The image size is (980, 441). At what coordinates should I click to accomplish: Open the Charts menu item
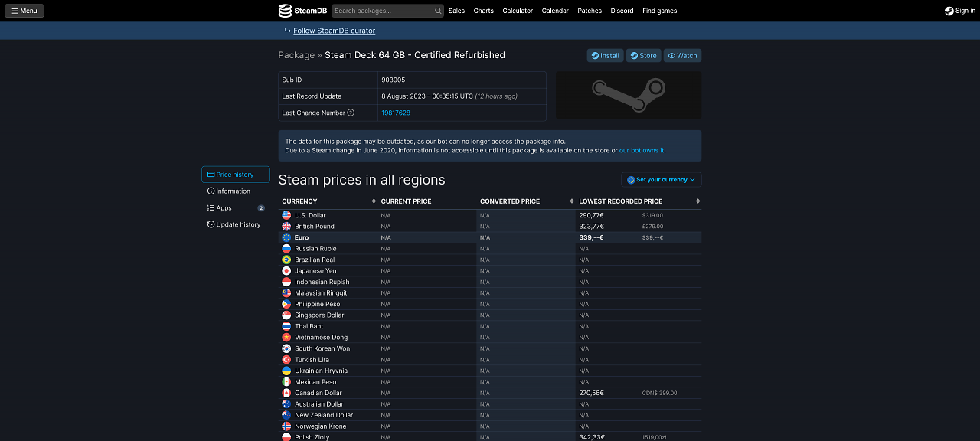coord(483,11)
